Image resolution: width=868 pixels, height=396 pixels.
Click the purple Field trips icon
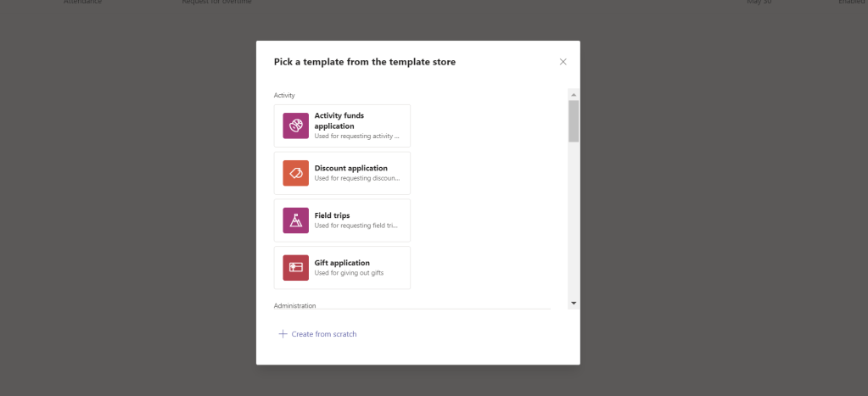click(295, 220)
